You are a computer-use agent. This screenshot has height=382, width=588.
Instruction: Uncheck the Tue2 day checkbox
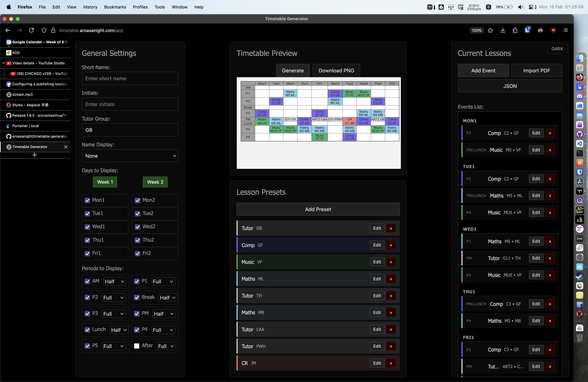pos(138,214)
